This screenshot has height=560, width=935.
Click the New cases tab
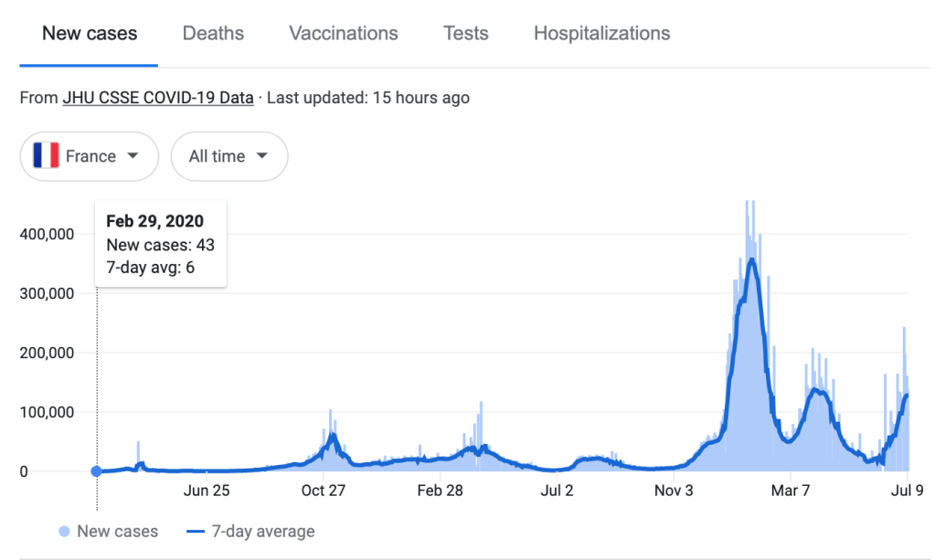(90, 34)
